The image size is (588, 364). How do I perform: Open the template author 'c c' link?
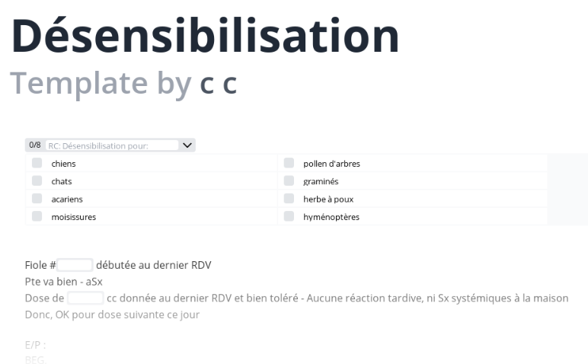pyautogui.click(x=219, y=84)
